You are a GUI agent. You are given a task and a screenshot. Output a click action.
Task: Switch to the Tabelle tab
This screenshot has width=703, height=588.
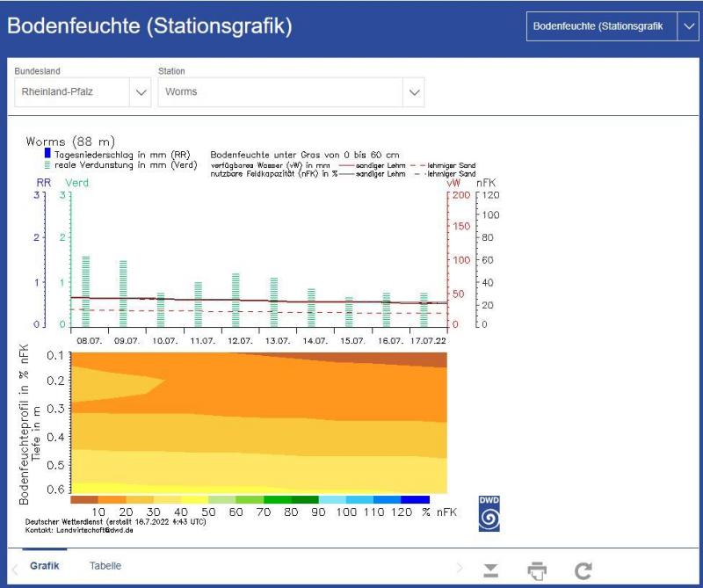[105, 566]
